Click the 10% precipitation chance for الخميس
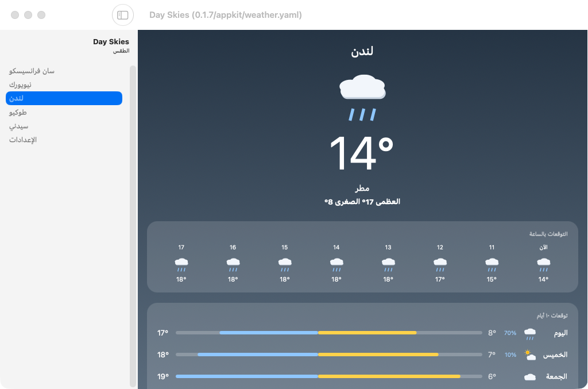The width and height of the screenshot is (588, 389). [510, 355]
